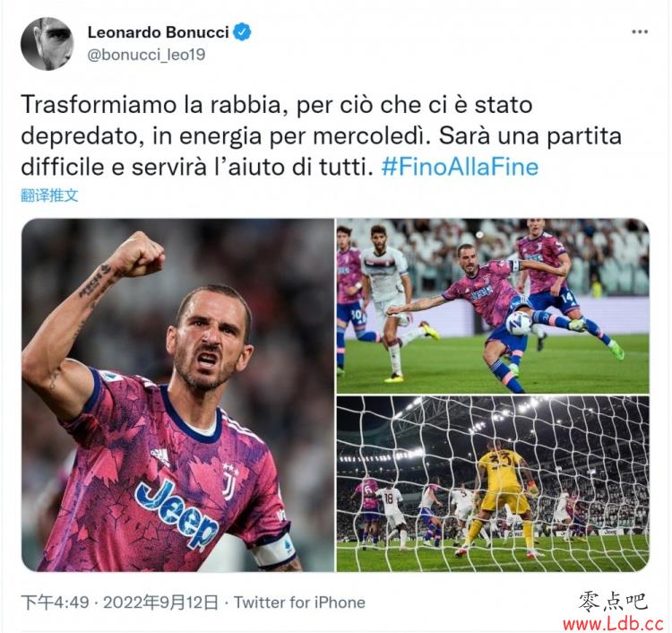Screen dimensions: 672x633
Task: Click the www.Ldb.cc watermark URL
Action: [x=613, y=623]
